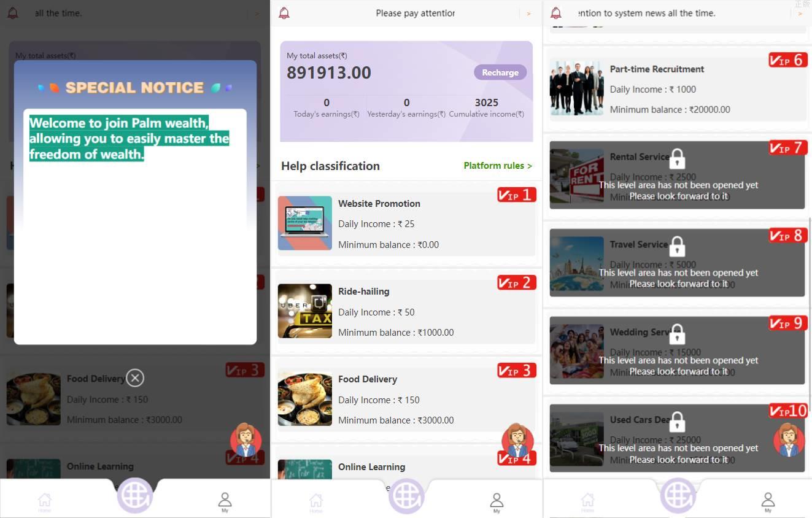Open the Platform rules link
Image resolution: width=812 pixels, height=518 pixels.
pyautogui.click(x=498, y=166)
